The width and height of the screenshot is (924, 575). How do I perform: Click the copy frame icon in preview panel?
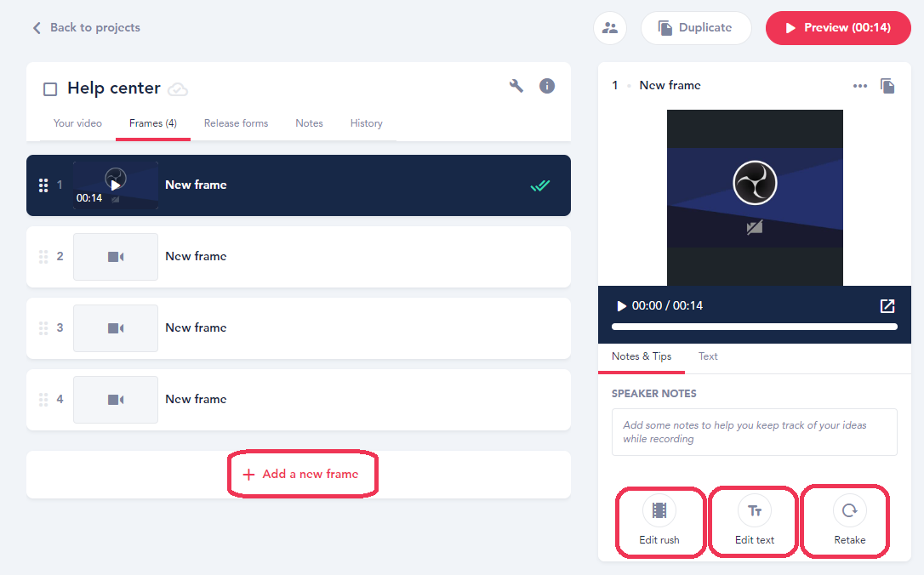[x=887, y=86]
